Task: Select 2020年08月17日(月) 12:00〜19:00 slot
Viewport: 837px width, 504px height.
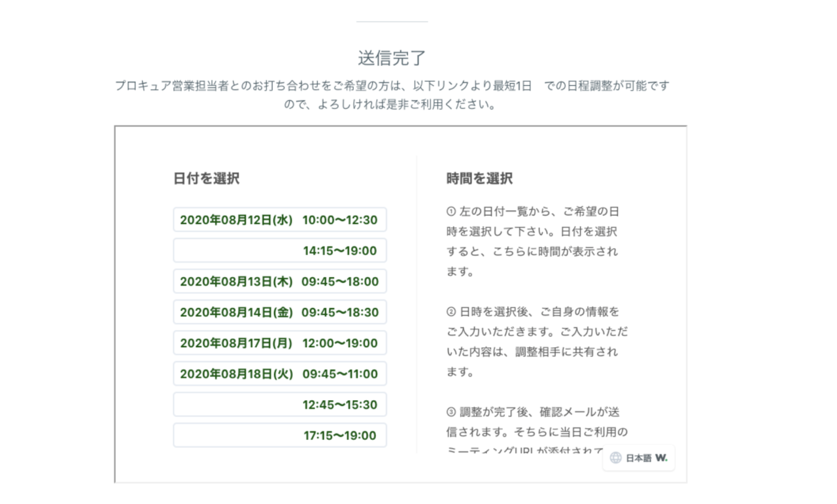Action: tap(280, 343)
